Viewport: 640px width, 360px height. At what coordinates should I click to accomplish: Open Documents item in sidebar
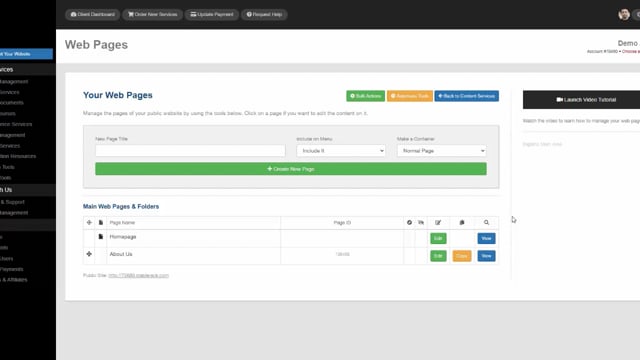pyautogui.click(x=12, y=103)
